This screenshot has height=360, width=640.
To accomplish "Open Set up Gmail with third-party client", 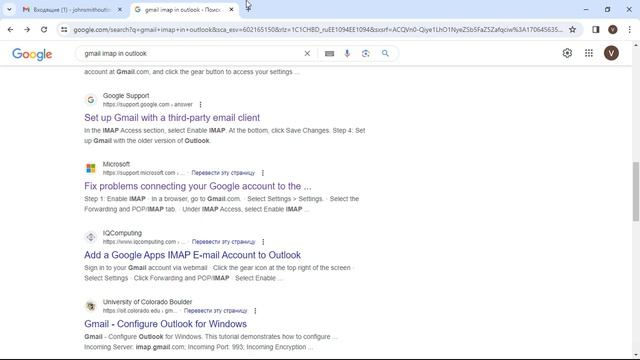I will click(172, 118).
